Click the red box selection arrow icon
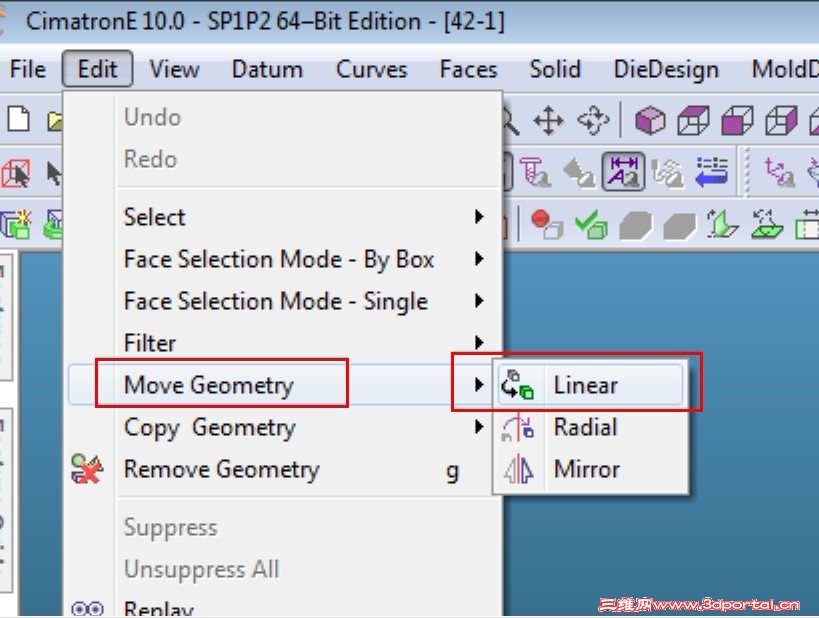 [x=15, y=173]
